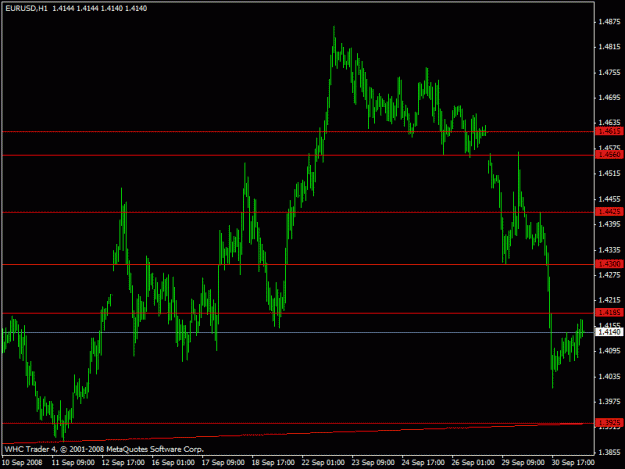
Task: Click the 10 Sep 2008 date label
Action: (22, 463)
